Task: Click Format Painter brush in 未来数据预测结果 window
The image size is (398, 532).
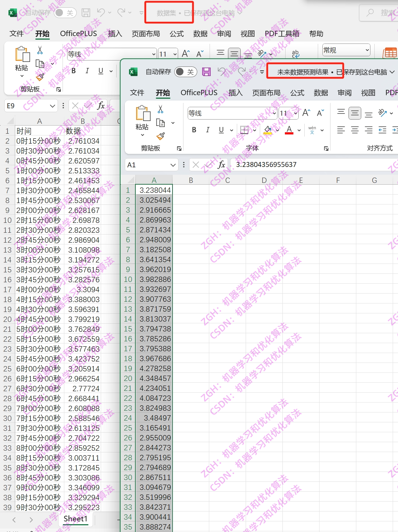Action: 161,136
